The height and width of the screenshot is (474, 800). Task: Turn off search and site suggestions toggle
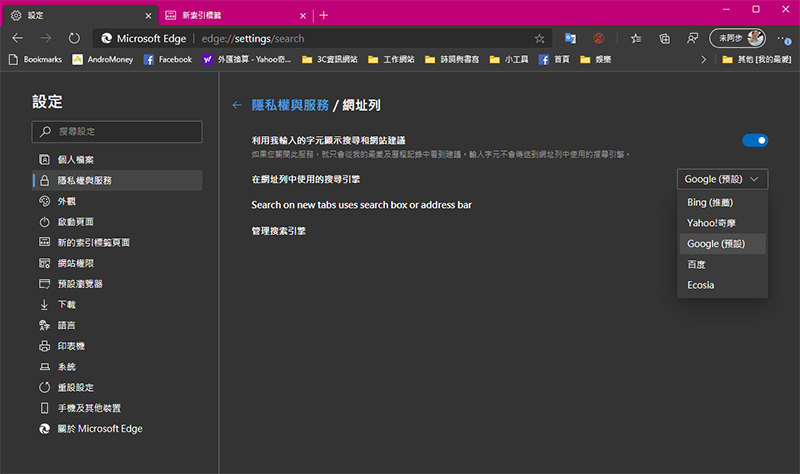point(755,141)
